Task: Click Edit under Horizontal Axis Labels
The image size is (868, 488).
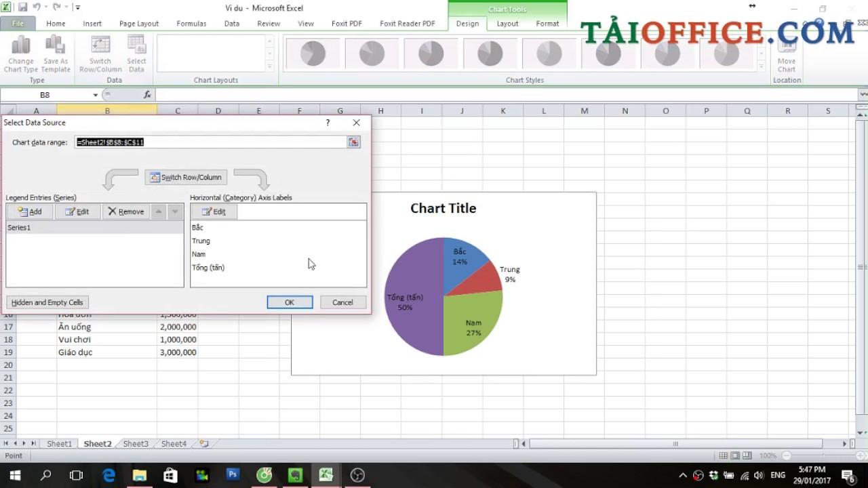Action: pos(214,211)
